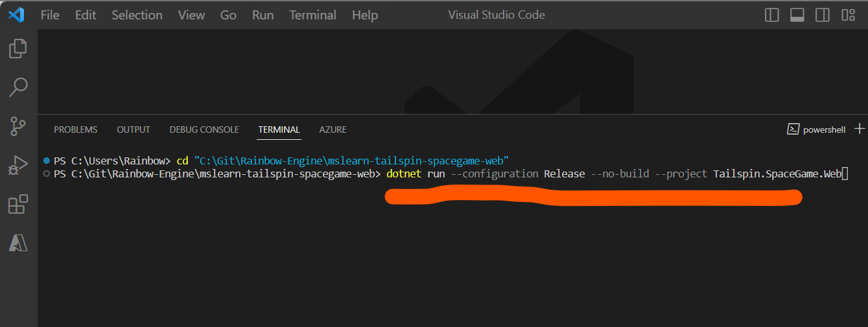
Task: Click the --configuration argument in terminal
Action: click(x=495, y=174)
